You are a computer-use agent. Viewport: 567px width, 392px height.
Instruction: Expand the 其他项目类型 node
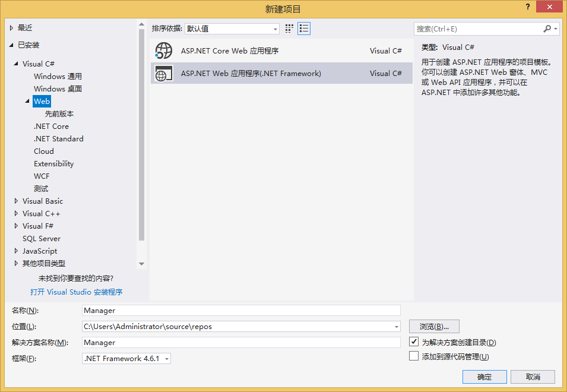(x=16, y=263)
